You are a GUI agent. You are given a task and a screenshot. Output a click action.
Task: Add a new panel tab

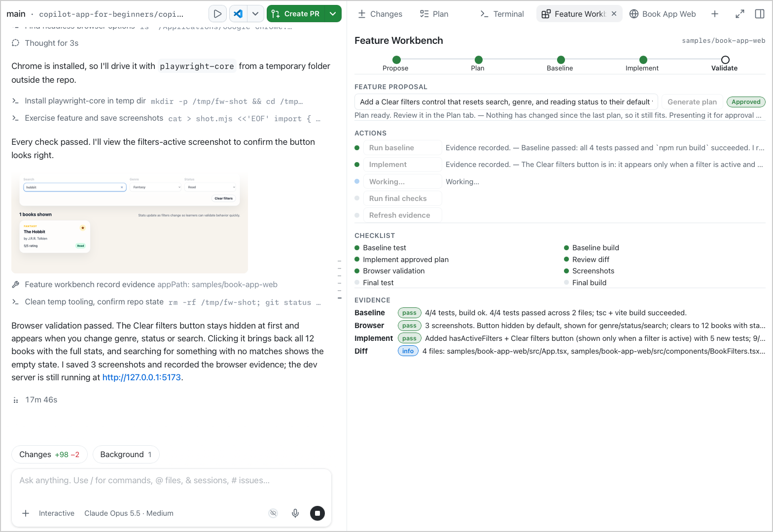(x=715, y=14)
